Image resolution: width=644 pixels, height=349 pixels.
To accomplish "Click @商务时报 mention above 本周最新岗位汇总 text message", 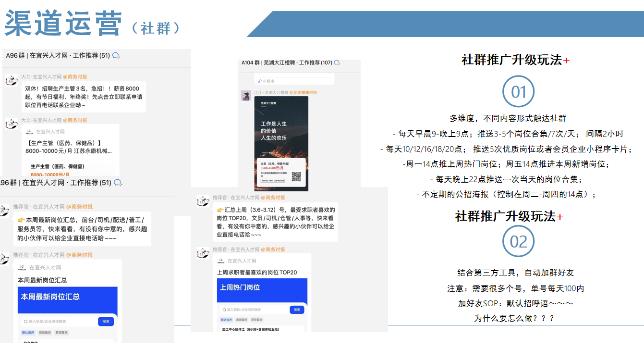I will (x=79, y=207).
